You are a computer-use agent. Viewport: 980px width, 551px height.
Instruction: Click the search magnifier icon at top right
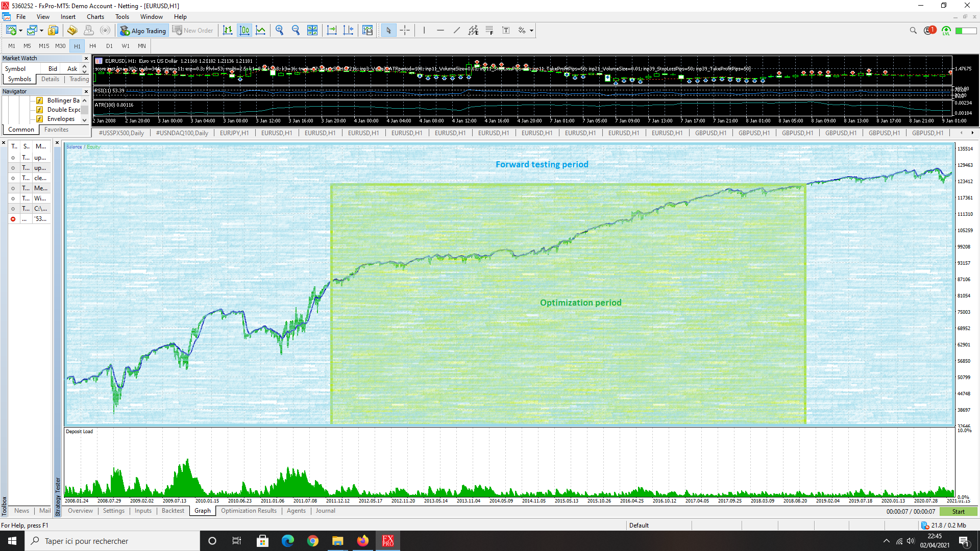coord(913,31)
